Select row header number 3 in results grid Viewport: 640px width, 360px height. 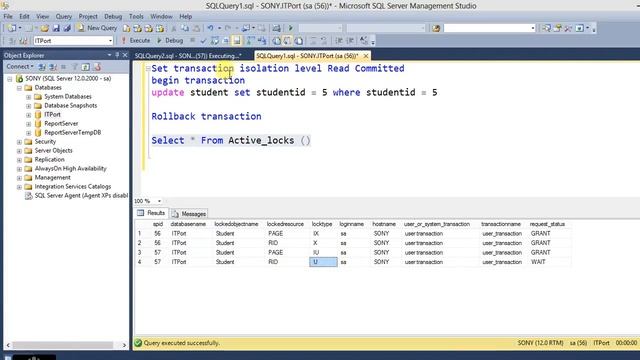[140, 253]
